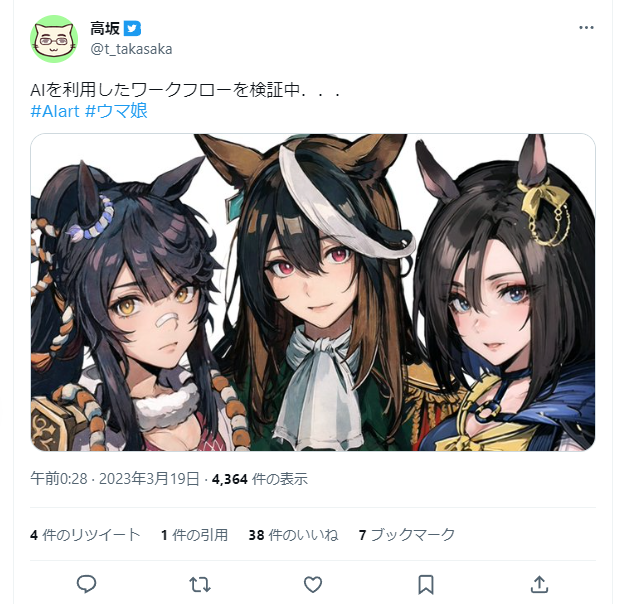The width and height of the screenshot is (628, 604).
Task: Visit @t_takasaka profile handle
Action: point(131,49)
